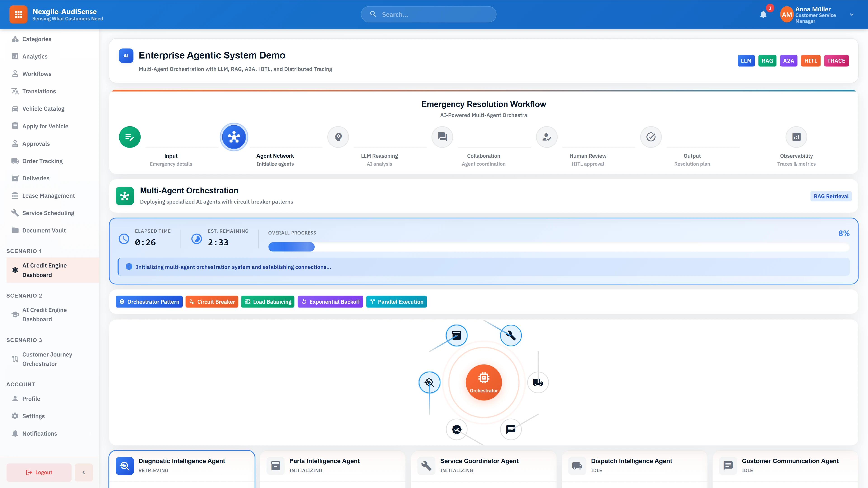The width and height of the screenshot is (868, 488).
Task: Open the Observability step icon
Action: (x=796, y=137)
